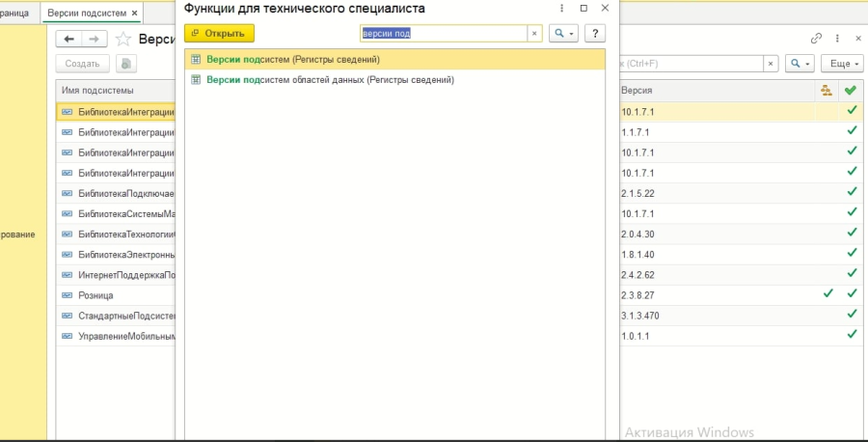Click the forward navigation arrow
Image resolution: width=868 pixels, height=442 pixels.
[x=94, y=39]
